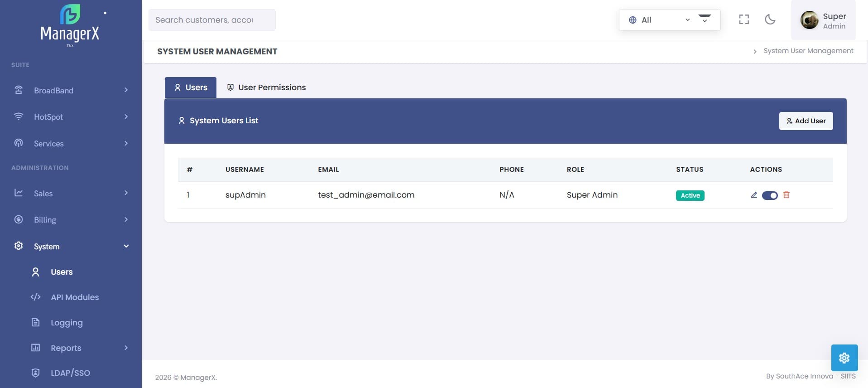Screen dimensions: 868x388
Task: Click the ManagerX logo
Action: (70, 25)
